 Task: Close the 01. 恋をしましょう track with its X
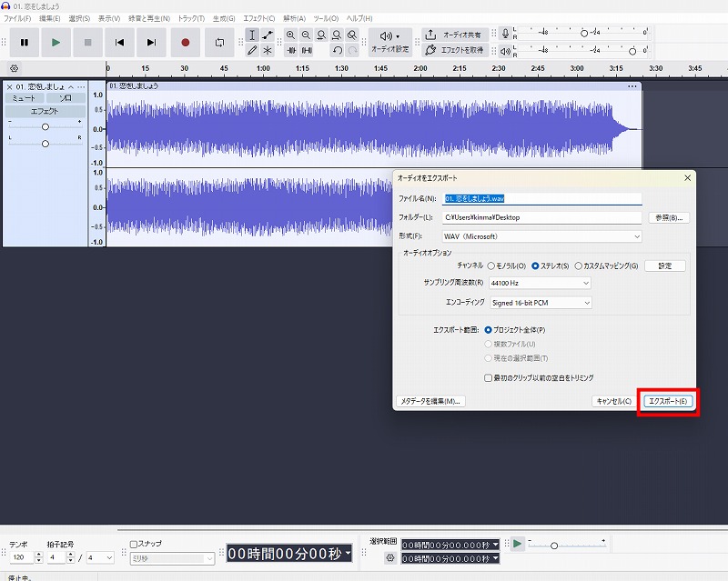click(x=9, y=86)
